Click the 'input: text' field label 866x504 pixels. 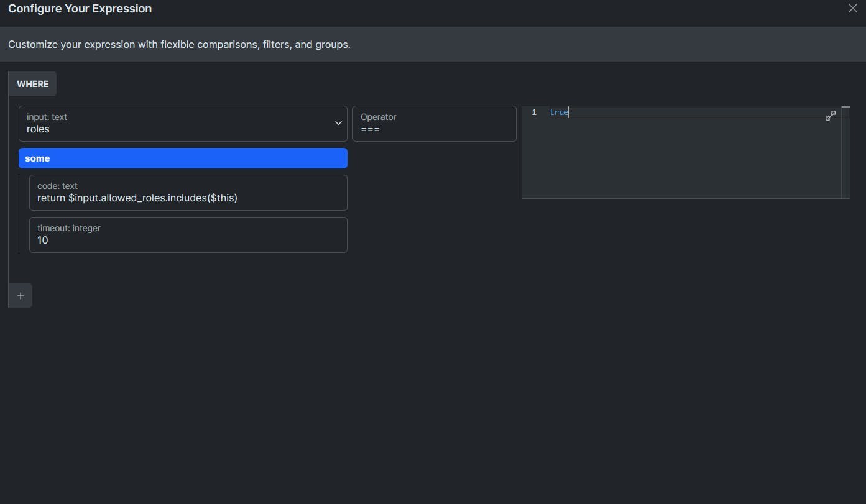[47, 117]
